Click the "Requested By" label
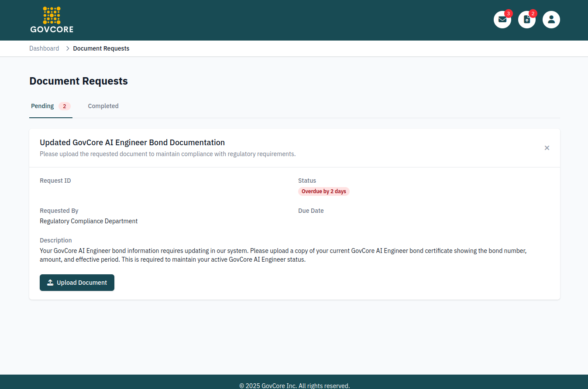Image resolution: width=588 pixels, height=389 pixels. pyautogui.click(x=59, y=211)
